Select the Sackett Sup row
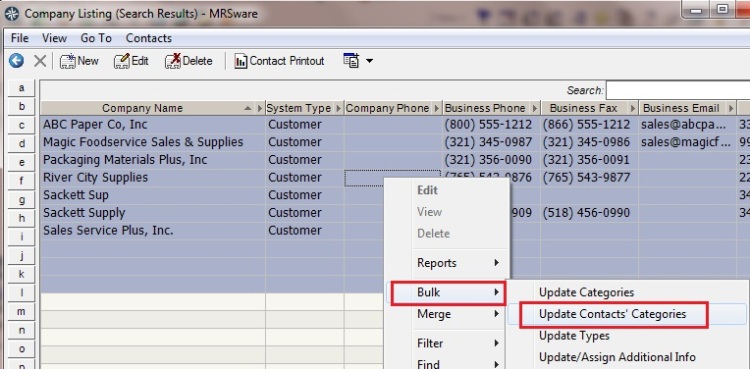 (395, 195)
